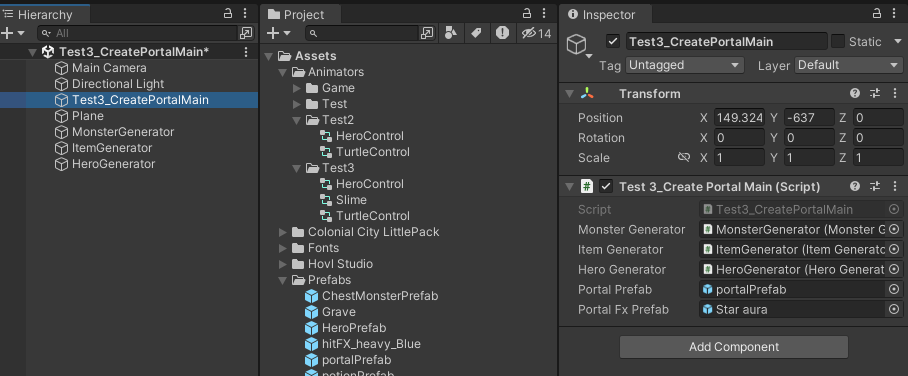This screenshot has height=376, width=908.
Task: Open the Project search window icon
Action: point(427,33)
